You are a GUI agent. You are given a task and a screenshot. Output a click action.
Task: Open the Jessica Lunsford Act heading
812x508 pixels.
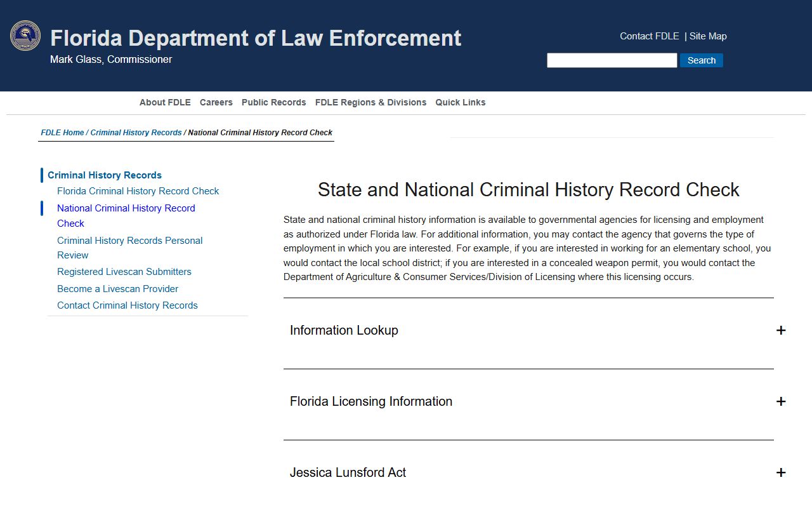pos(348,472)
